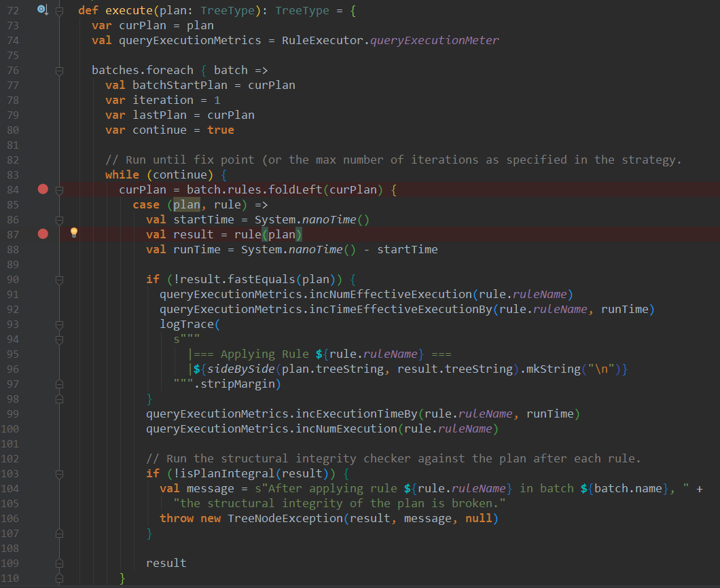The image size is (720, 588).
Task: Click the override gutter icon on line 72
Action: point(41,10)
